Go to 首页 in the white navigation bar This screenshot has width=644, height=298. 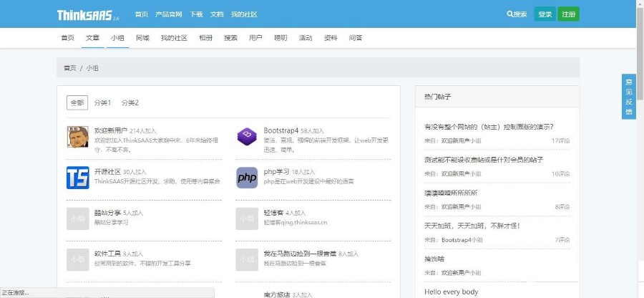click(x=68, y=38)
